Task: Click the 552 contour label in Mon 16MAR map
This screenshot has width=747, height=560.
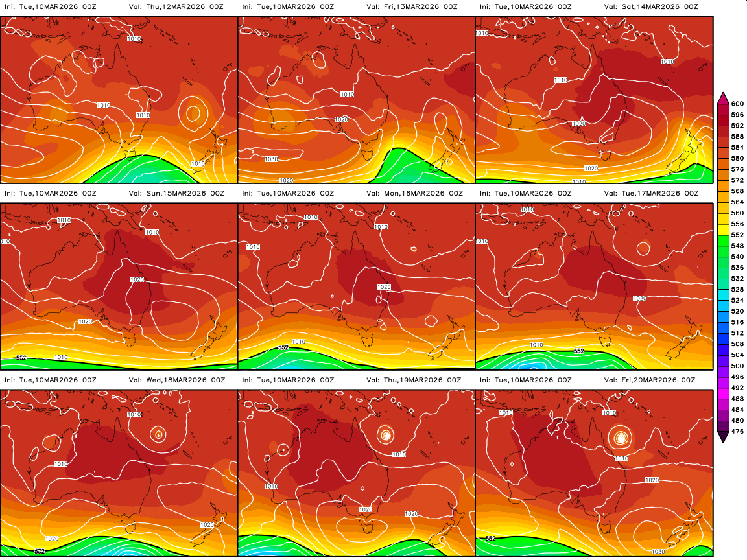Action: point(283,348)
